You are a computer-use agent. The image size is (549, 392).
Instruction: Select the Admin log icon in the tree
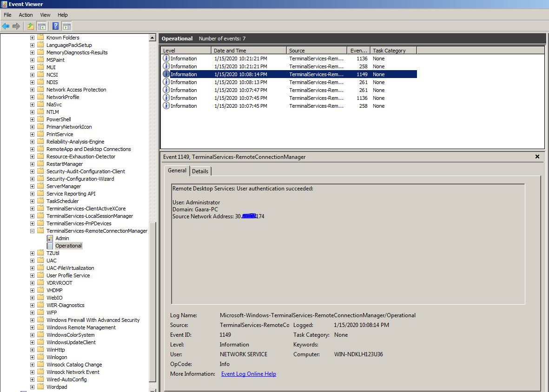[50, 238]
